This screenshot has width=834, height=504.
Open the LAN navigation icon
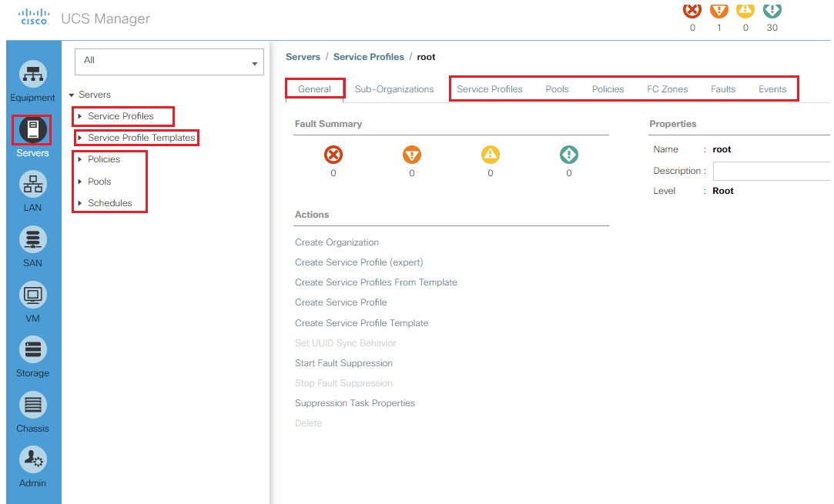(33, 185)
